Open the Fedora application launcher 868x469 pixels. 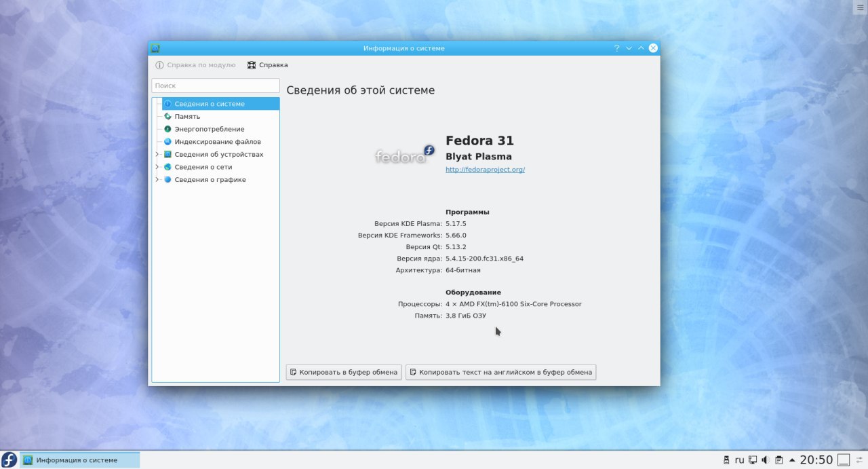point(9,459)
